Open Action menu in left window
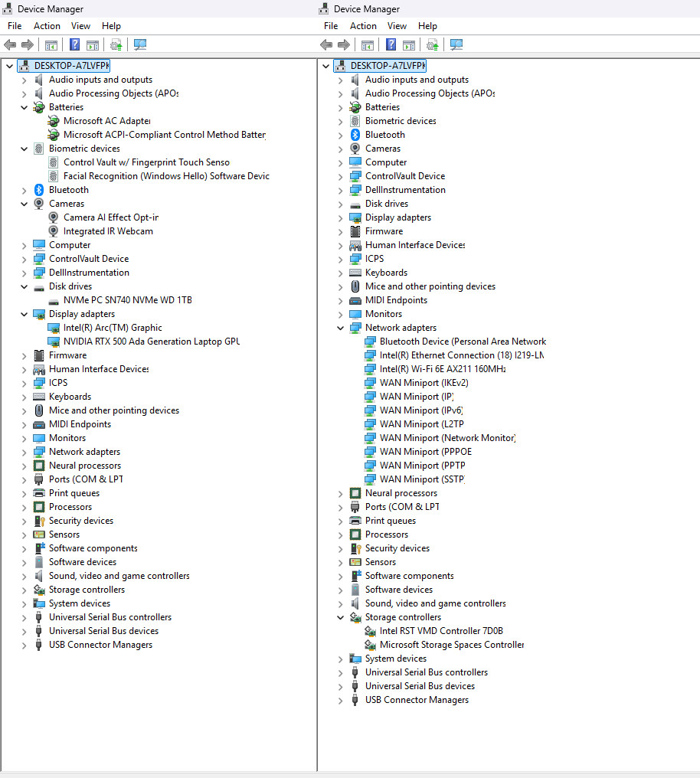 tap(47, 26)
